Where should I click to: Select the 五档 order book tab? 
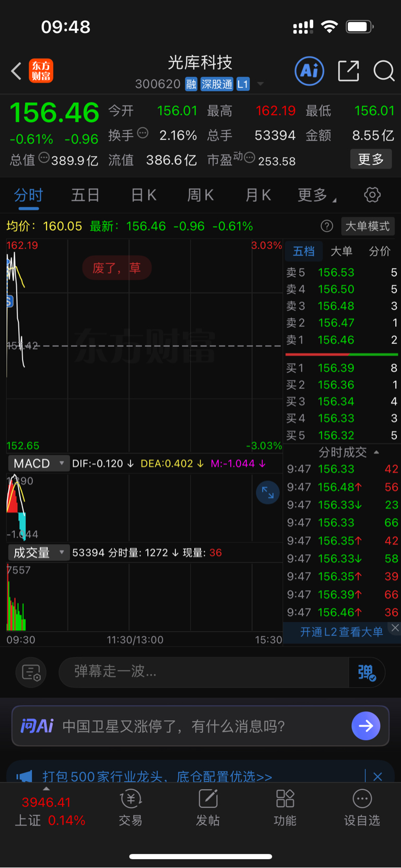(x=304, y=252)
